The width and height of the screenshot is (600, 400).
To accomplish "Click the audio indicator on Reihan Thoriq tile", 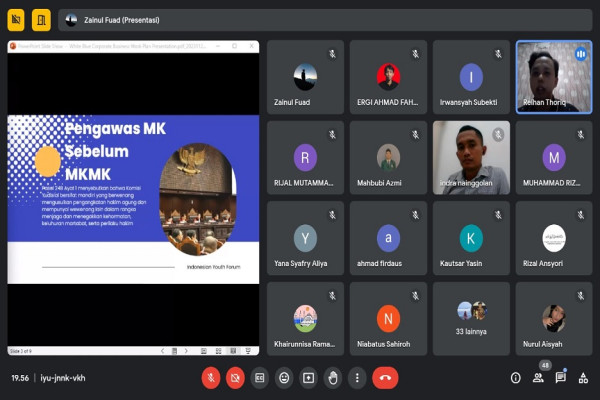I will tap(581, 54).
